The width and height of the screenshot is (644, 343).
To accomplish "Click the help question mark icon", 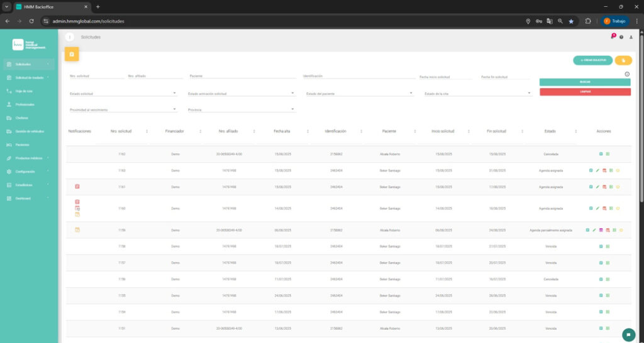I will (x=621, y=37).
